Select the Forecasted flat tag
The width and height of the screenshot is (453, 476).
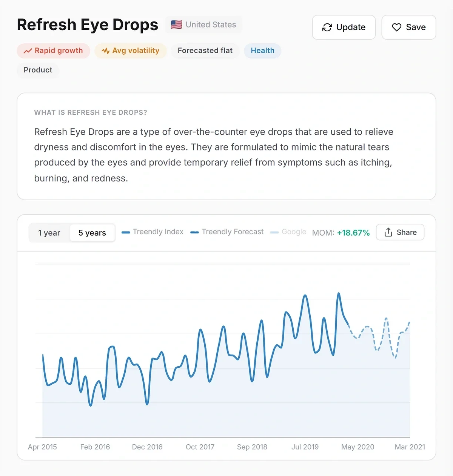[x=205, y=51]
